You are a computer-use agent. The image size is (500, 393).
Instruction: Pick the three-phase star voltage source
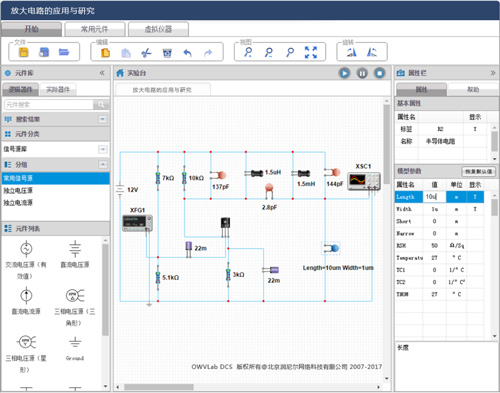coord(26,354)
